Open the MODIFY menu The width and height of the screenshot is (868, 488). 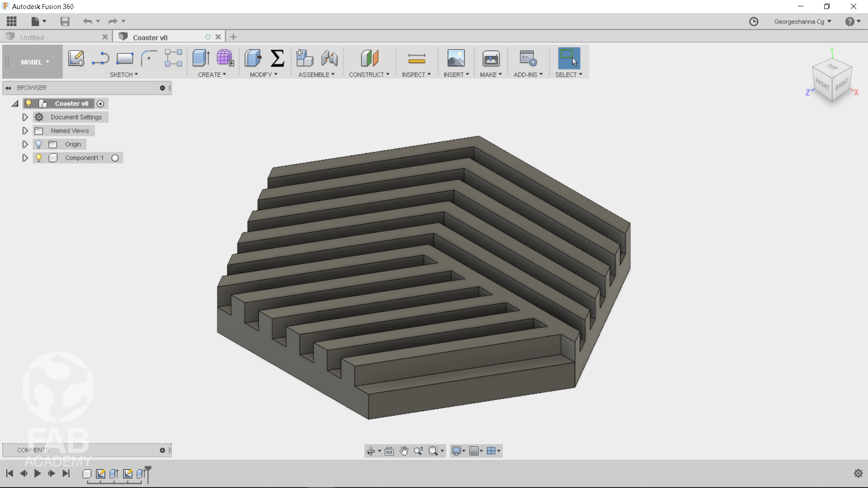(x=264, y=75)
